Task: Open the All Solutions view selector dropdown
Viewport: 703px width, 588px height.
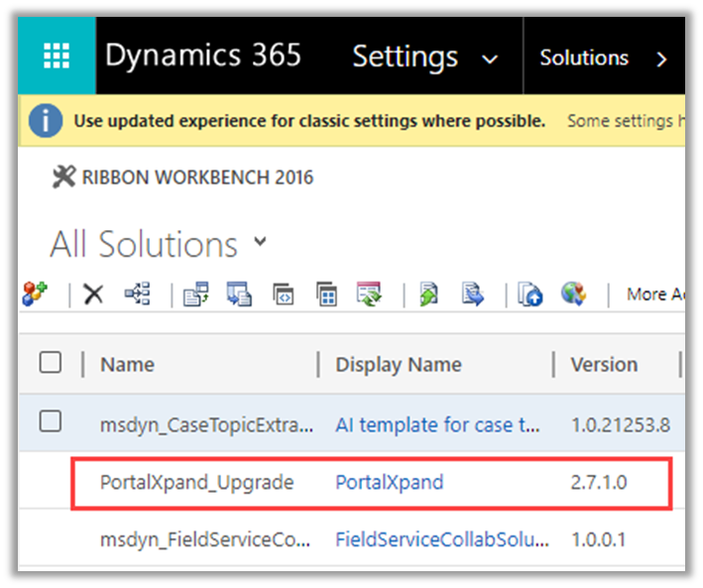Action: pos(261,241)
